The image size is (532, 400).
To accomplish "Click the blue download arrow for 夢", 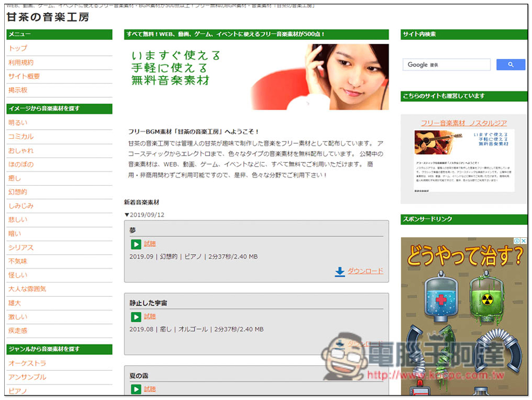I will pos(339,271).
